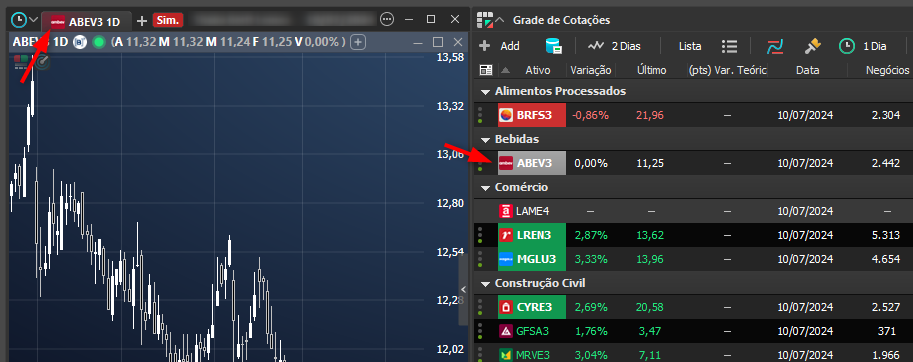Maximize the inner ABEV3 chart pane

(438, 42)
